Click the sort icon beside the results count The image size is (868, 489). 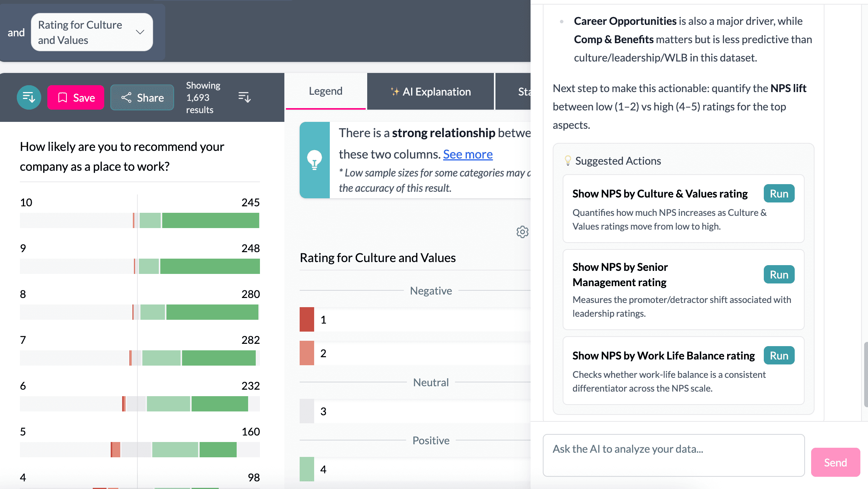(244, 97)
